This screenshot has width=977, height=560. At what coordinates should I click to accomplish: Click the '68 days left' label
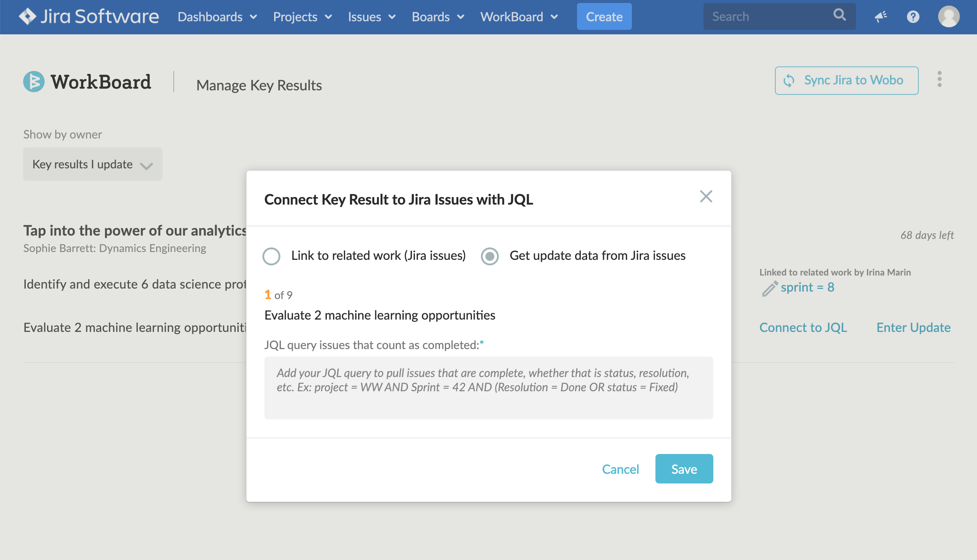pos(927,235)
